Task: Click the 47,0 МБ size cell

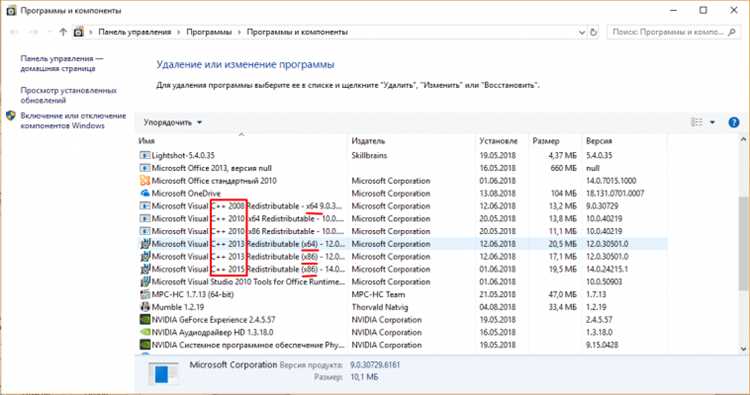Action: pos(562,295)
